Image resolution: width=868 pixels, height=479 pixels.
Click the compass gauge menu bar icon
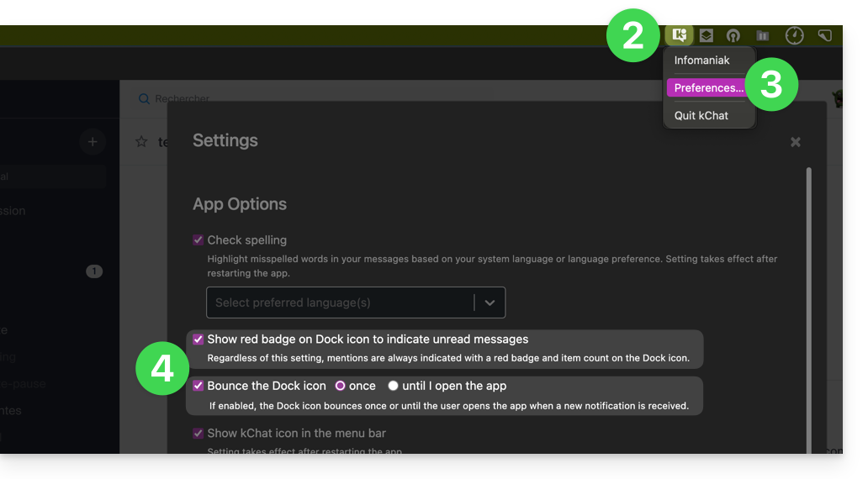click(794, 35)
